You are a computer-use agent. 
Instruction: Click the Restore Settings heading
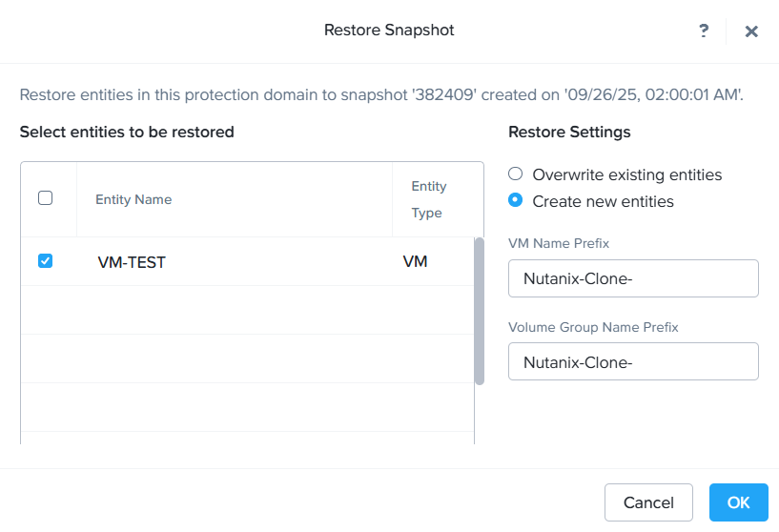pos(569,132)
